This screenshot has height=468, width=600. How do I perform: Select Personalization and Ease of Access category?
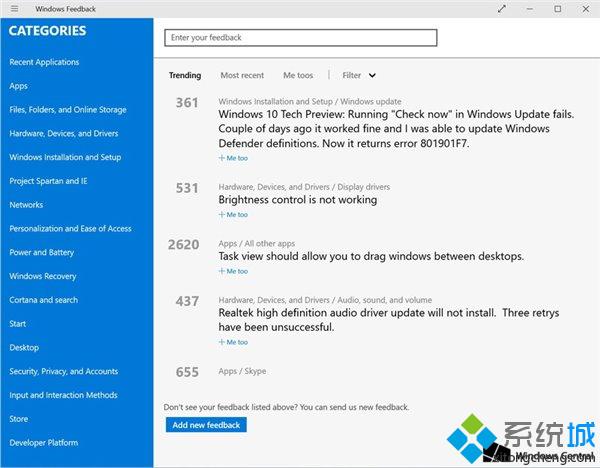[x=70, y=229]
